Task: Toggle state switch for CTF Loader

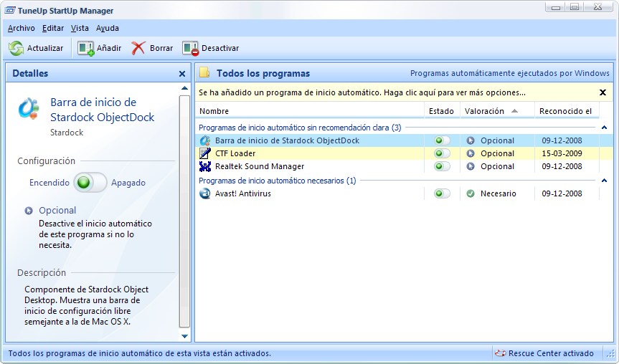Action: [442, 153]
